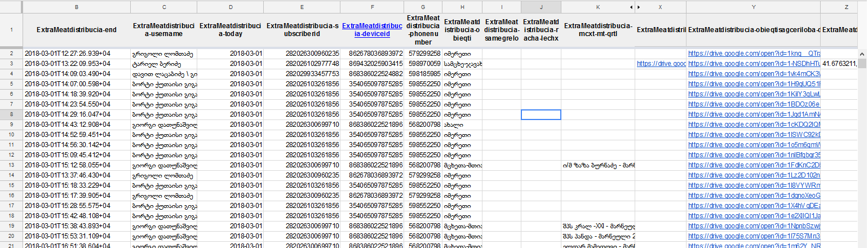Click the coordinate value 41.6763211 cell
The height and width of the screenshot is (248, 868).
pos(844,64)
